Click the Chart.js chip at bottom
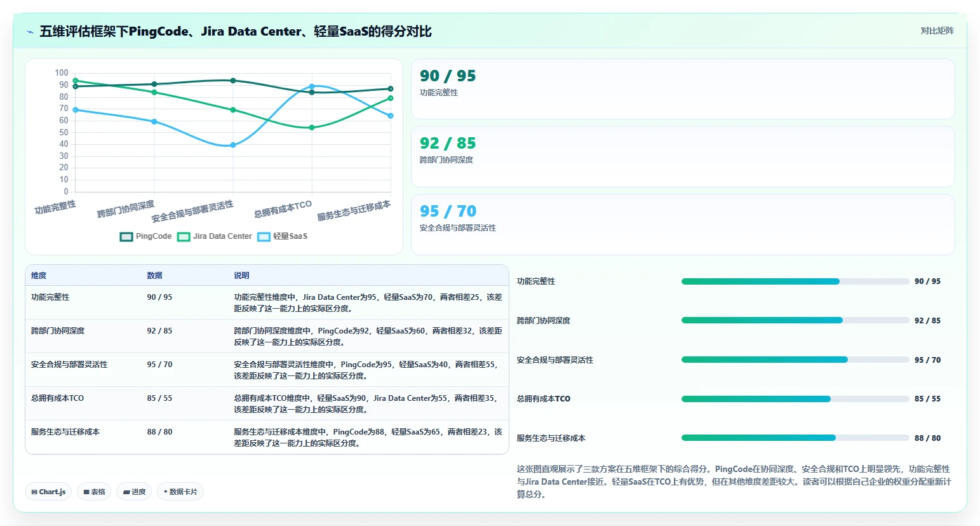This screenshot has height=526, width=980. 49,492
